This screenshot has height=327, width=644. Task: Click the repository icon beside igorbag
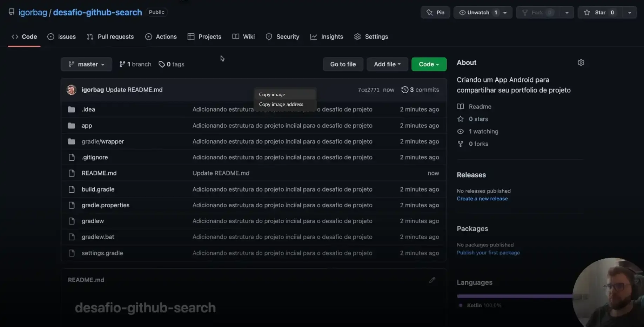point(12,12)
